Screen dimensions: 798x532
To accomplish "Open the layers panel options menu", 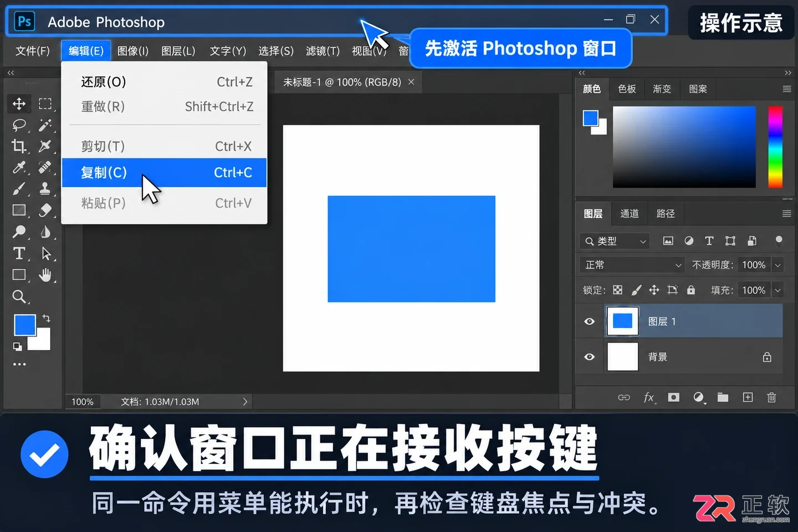I will (787, 213).
